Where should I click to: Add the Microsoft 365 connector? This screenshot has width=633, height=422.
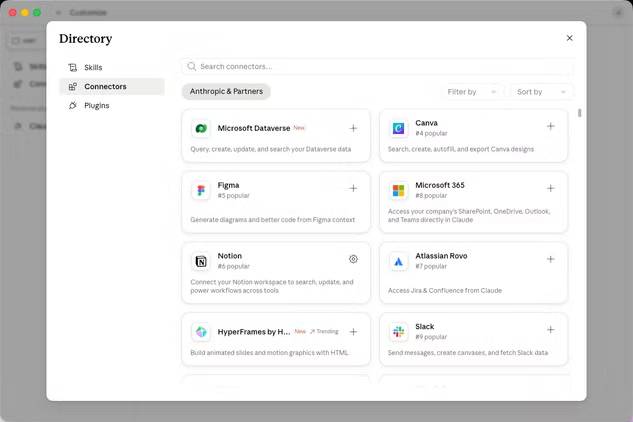[x=550, y=188]
